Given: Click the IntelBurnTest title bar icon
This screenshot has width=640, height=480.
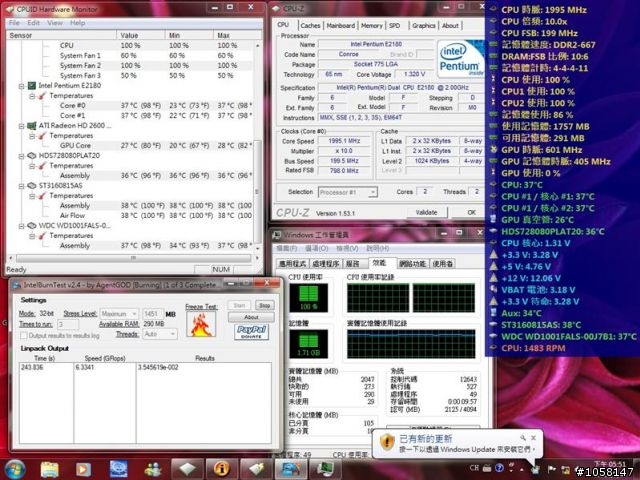Looking at the screenshot, I should coord(17,285).
